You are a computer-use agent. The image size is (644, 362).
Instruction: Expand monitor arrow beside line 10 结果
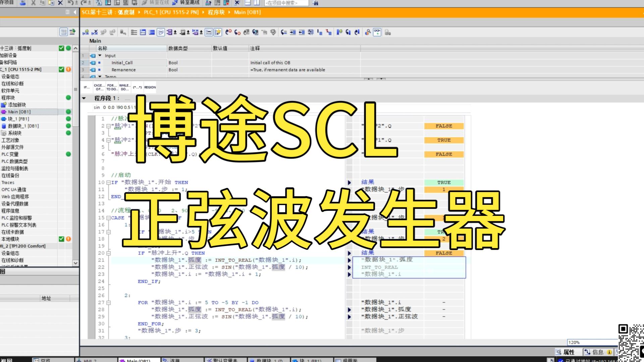click(x=349, y=183)
